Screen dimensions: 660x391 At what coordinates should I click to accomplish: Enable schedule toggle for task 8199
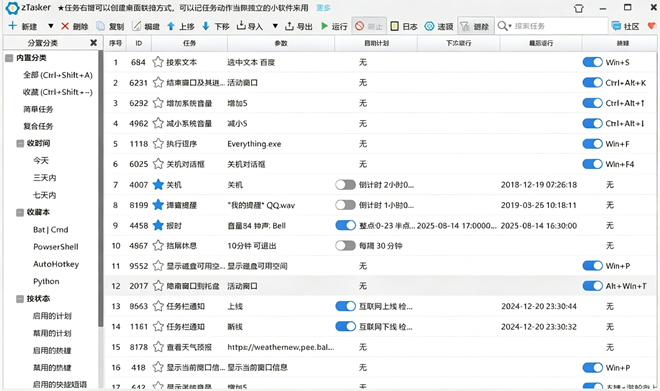[346, 205]
